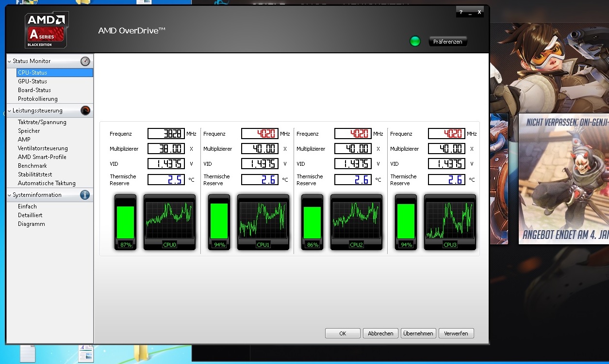Click CPU1 frequency value 4020
Screen dimensions: 609x364
pyautogui.click(x=260, y=134)
